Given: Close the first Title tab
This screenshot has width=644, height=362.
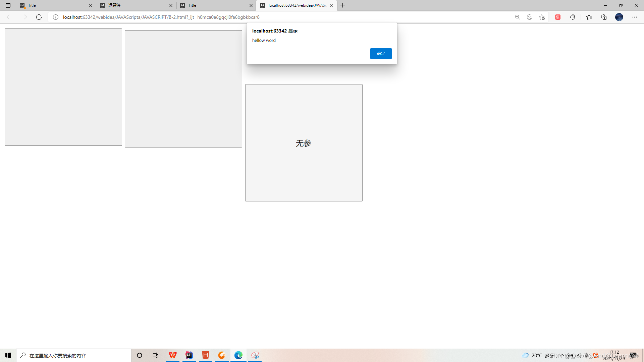Looking at the screenshot, I should (x=91, y=5).
